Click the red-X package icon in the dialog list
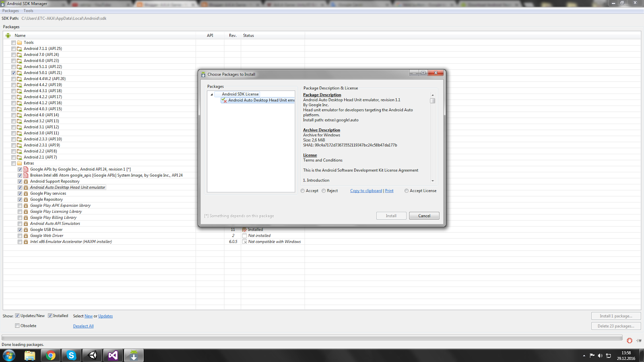The image size is (644, 362). [224, 100]
